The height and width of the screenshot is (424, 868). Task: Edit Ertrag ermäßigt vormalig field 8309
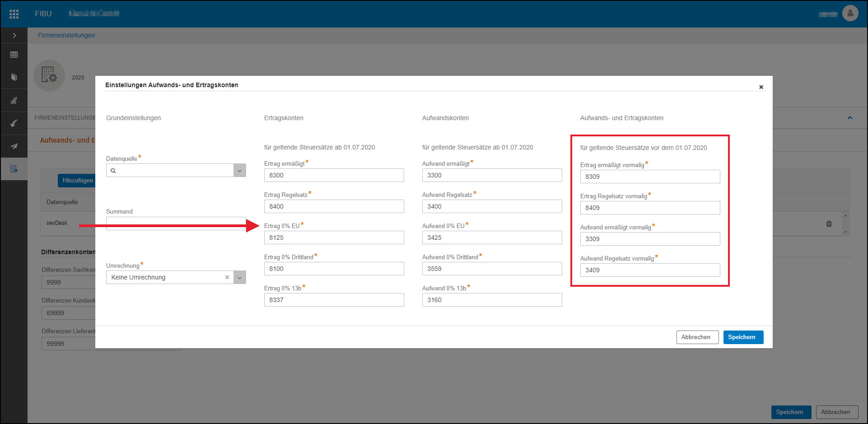(650, 177)
